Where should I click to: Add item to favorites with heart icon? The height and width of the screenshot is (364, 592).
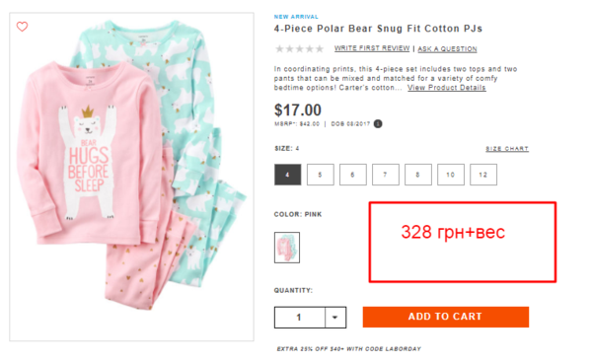[22, 27]
